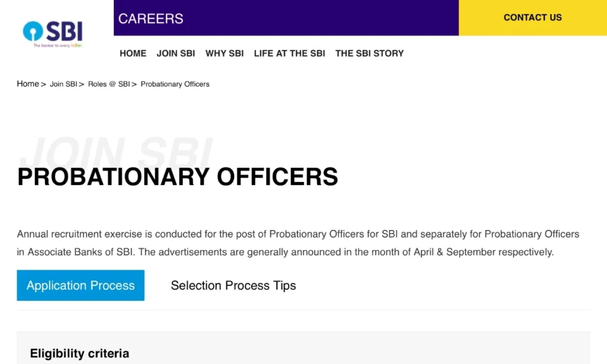Navigate to Home via breadcrumb

click(x=27, y=84)
